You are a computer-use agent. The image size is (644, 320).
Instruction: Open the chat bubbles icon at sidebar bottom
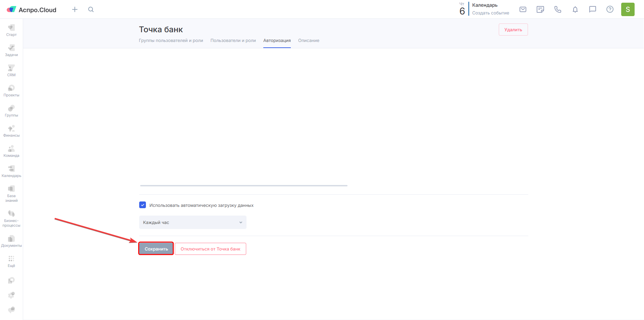pyautogui.click(x=11, y=310)
